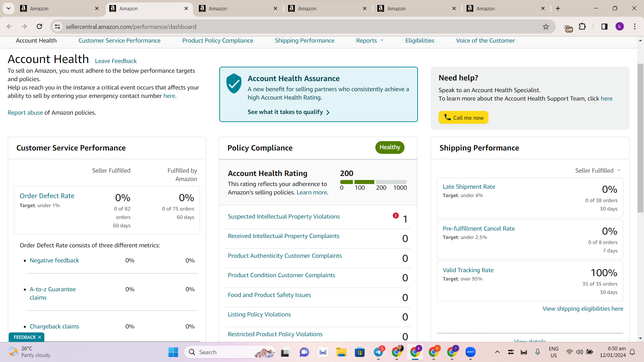Screen dimensions: 644x362
Task: Go back using the browser back arrow
Action: point(9,26)
